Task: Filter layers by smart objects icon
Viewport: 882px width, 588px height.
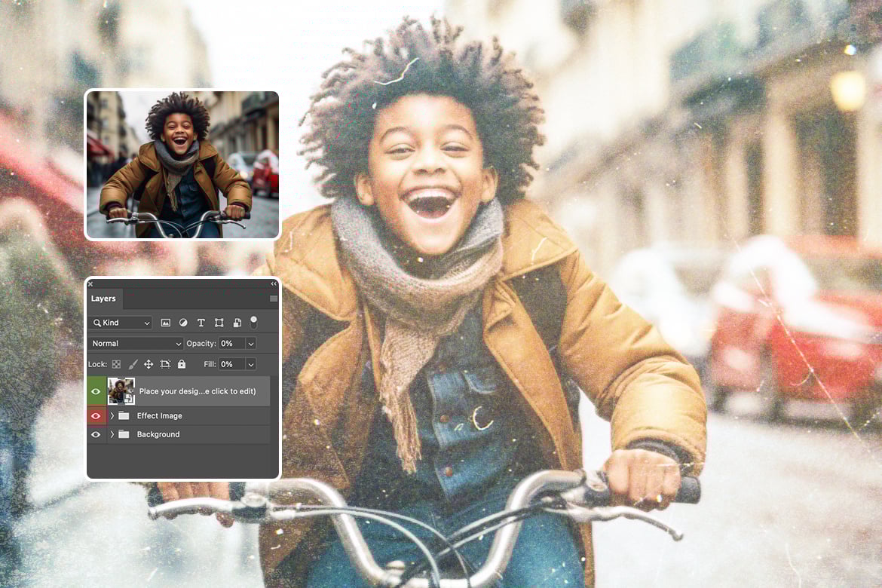Action: coord(237,323)
